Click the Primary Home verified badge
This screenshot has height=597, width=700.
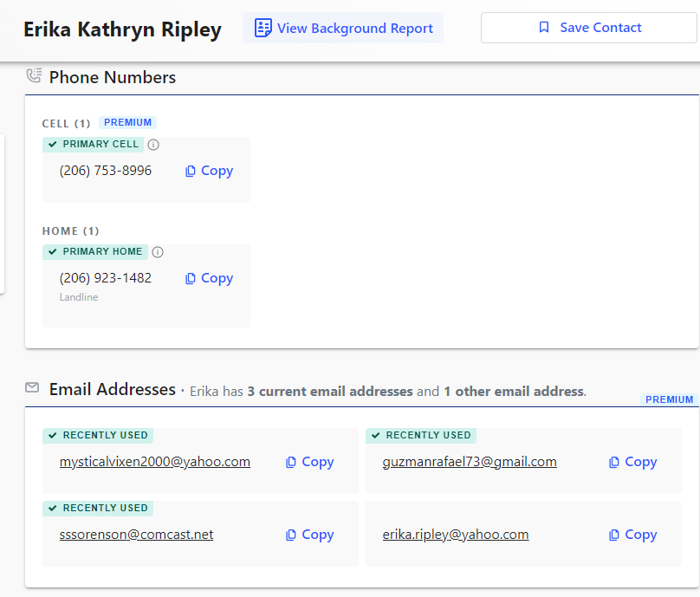coord(95,252)
